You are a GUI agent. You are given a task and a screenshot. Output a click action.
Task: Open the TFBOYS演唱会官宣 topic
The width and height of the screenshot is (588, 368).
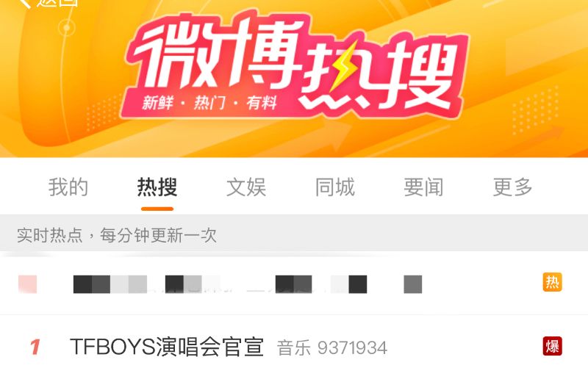167,347
